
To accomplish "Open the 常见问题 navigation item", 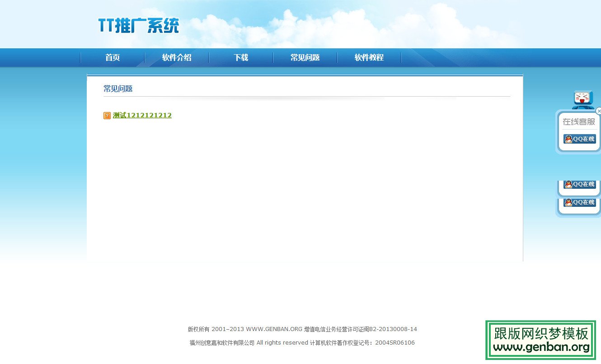I will [305, 57].
